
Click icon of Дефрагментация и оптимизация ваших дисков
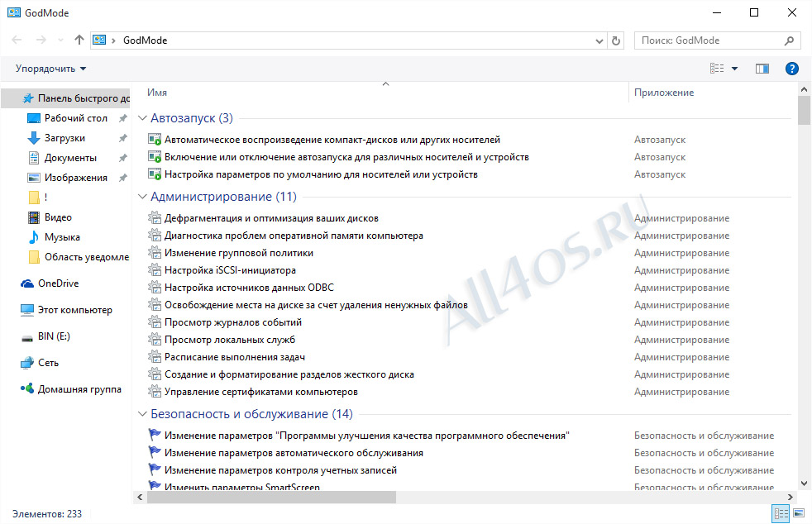[x=155, y=218]
